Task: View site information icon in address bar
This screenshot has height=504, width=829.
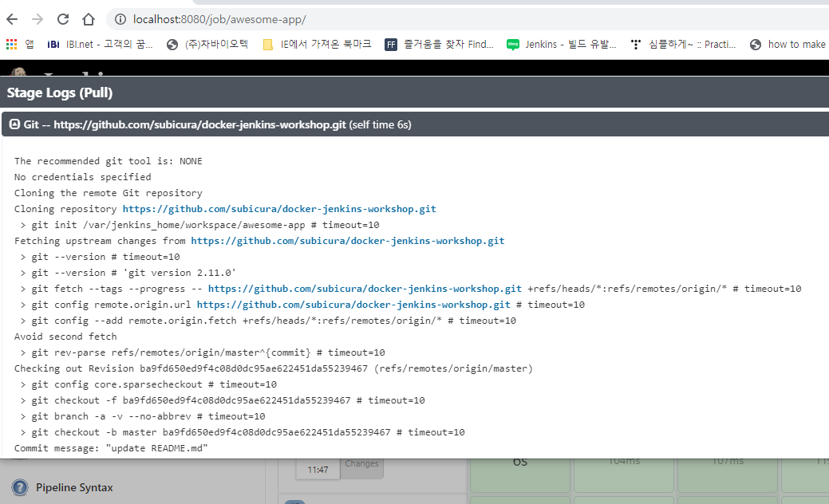Action: pos(120,20)
